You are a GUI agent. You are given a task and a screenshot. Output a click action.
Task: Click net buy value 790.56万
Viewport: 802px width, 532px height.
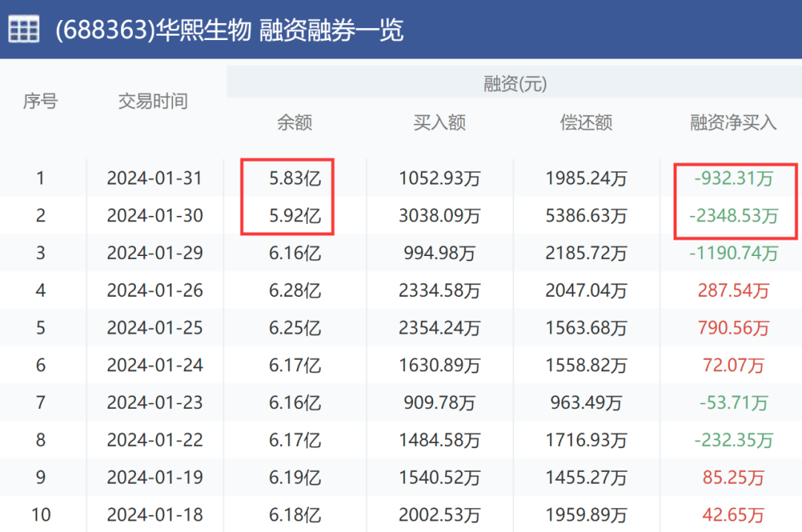pyautogui.click(x=734, y=327)
